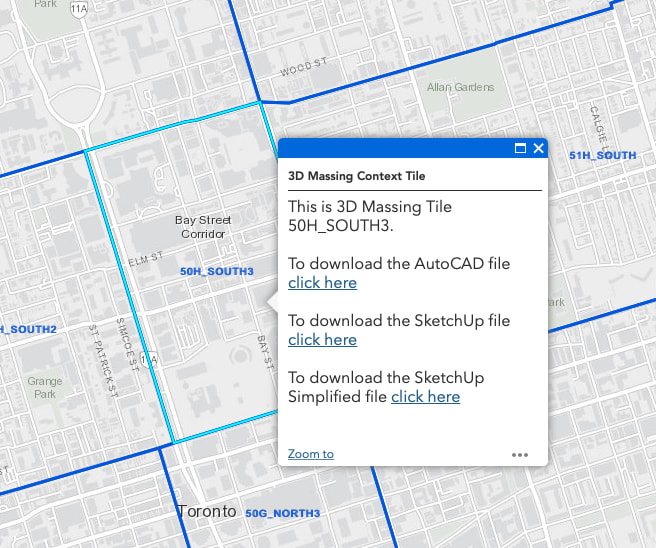
Task: Click the SketchUp Simplified file download link
Action: [425, 397]
